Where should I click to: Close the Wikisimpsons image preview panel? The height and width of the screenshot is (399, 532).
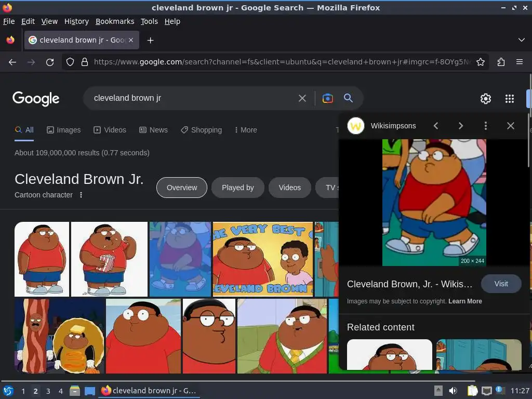[x=511, y=126]
